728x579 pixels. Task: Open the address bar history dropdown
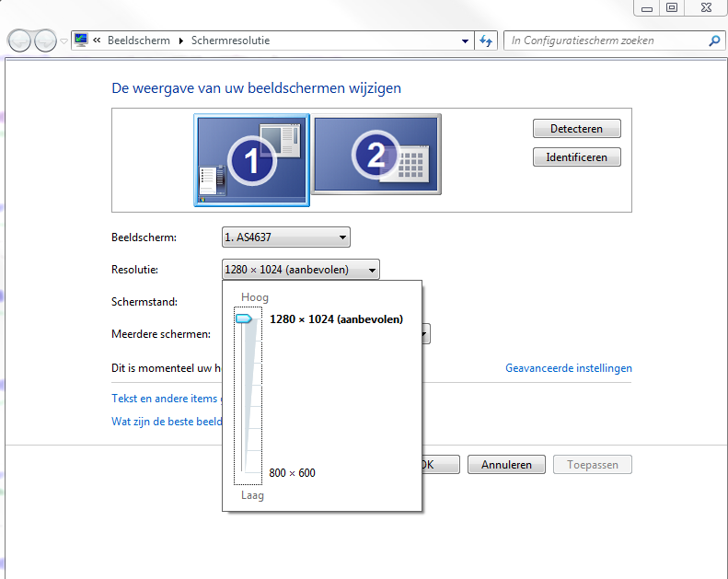pyautogui.click(x=465, y=41)
